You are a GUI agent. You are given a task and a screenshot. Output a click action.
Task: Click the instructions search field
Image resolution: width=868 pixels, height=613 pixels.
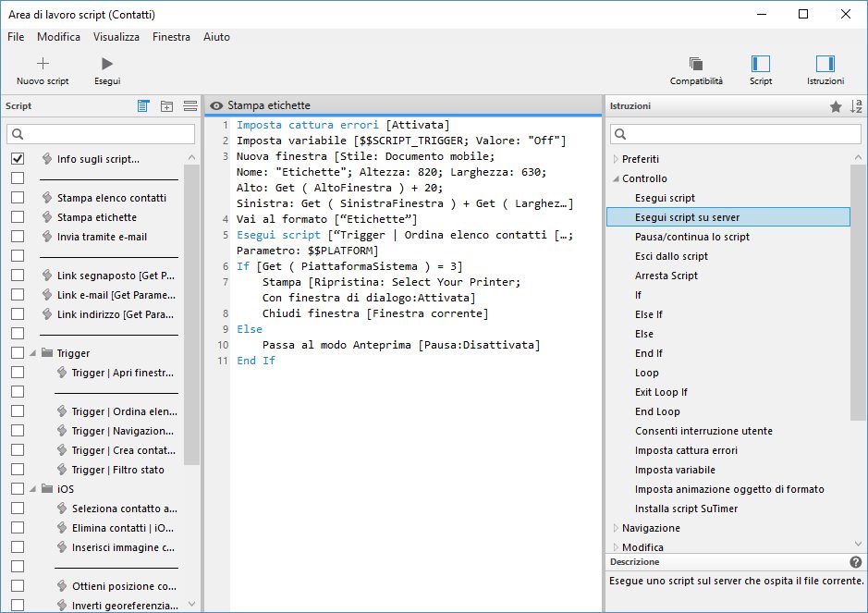coord(736,135)
